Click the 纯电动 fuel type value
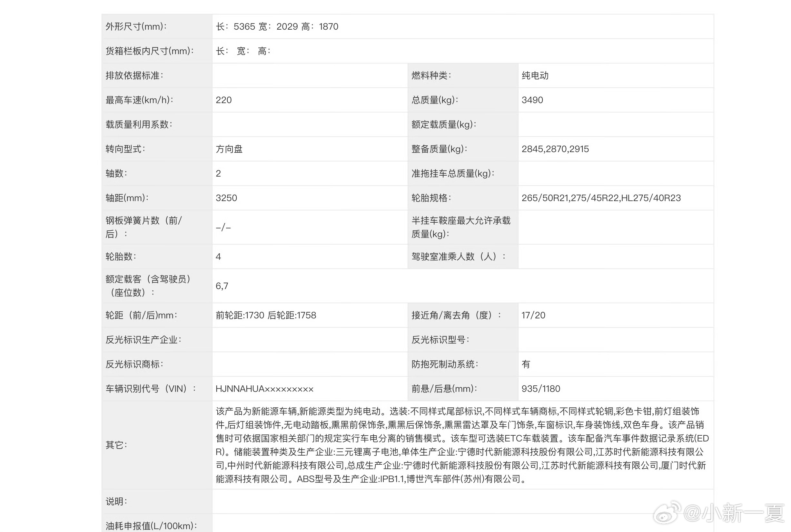 tap(535, 75)
